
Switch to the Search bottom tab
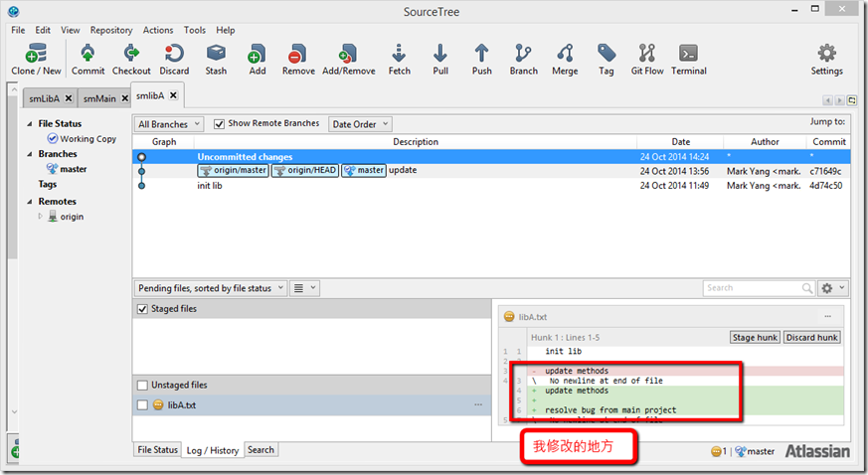tap(260, 450)
